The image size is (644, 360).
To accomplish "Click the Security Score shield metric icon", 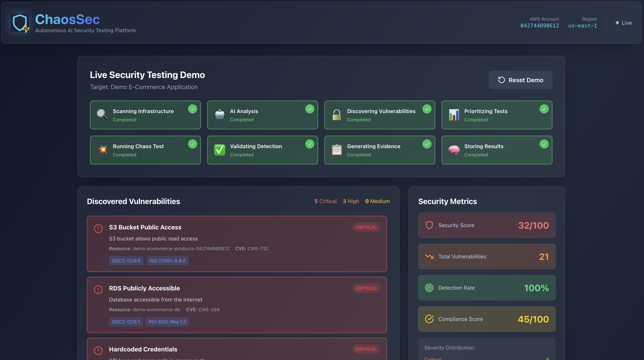I will tap(429, 225).
